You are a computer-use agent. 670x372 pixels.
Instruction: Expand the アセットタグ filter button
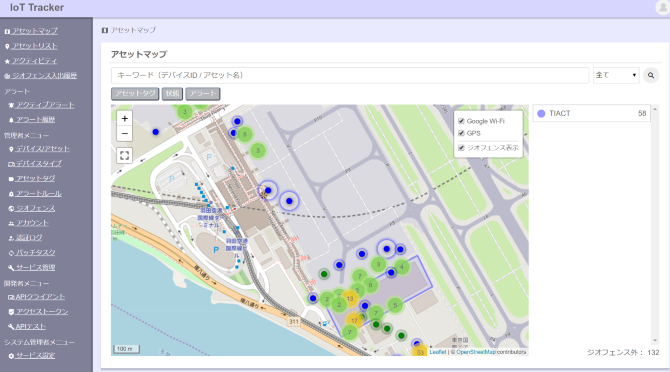(x=135, y=94)
